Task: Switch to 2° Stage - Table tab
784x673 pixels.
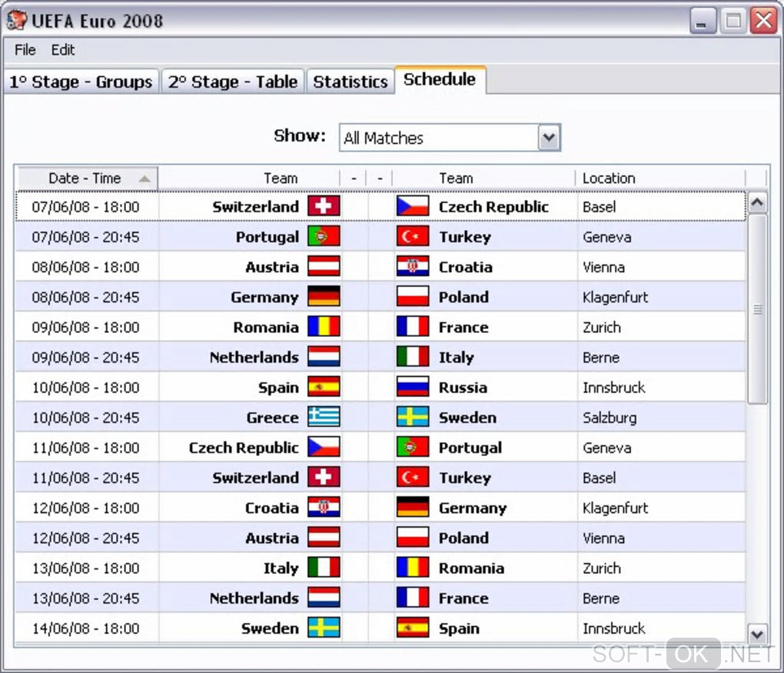Action: (233, 82)
